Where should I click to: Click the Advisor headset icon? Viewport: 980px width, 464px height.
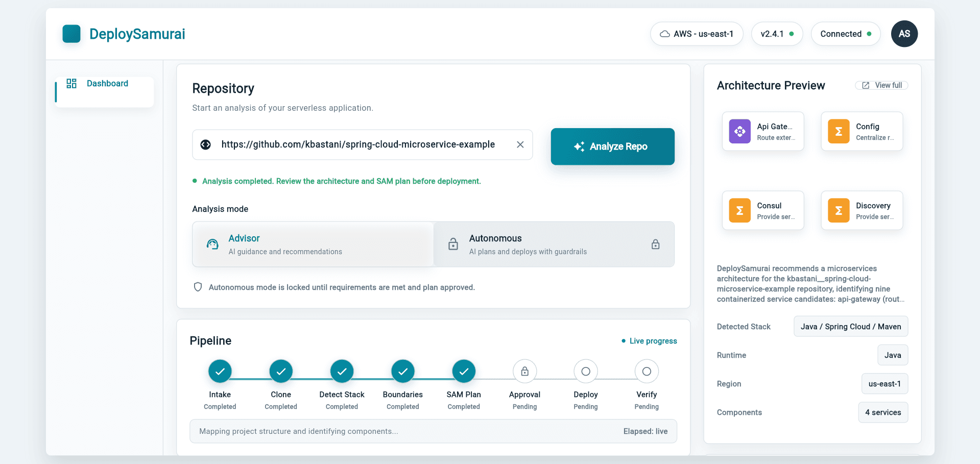(x=212, y=244)
